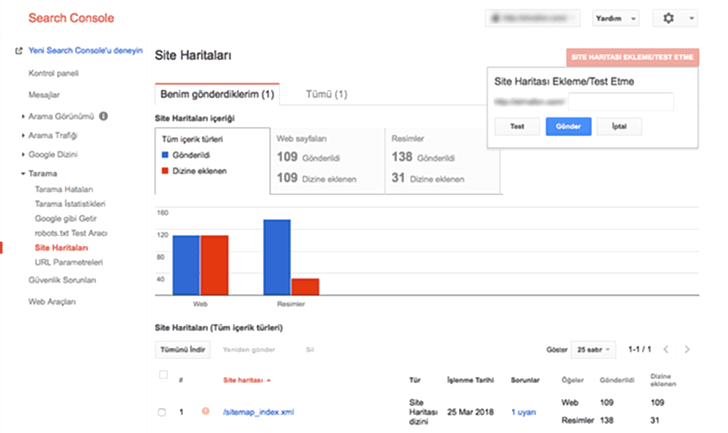Sort by İşlenme Tarihi column header
The image size is (728, 433).
tap(470, 380)
